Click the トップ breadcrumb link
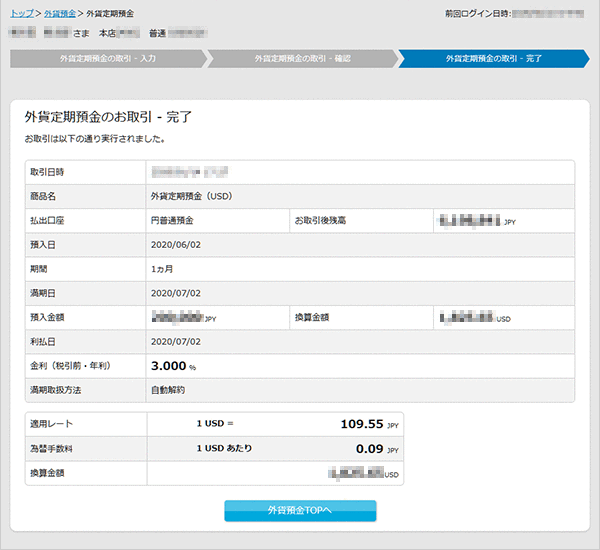The image size is (600, 550). (23, 13)
